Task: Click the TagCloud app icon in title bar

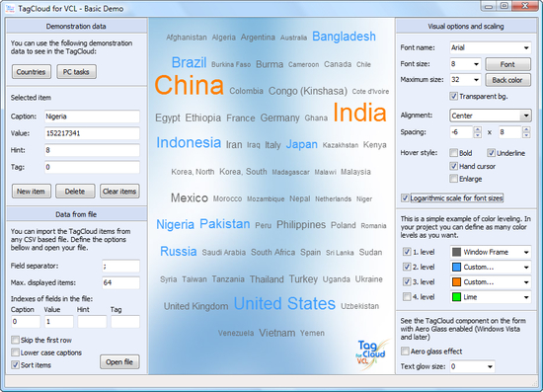Action: 11,8
